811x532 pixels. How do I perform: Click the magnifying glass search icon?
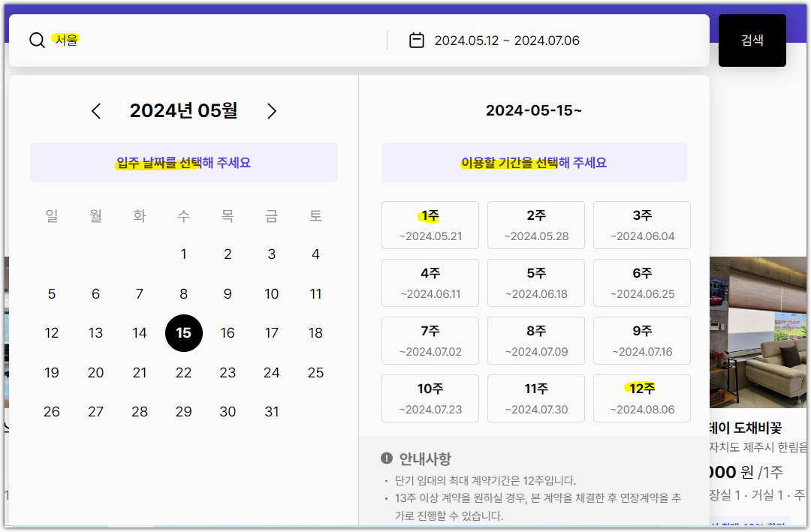37,40
